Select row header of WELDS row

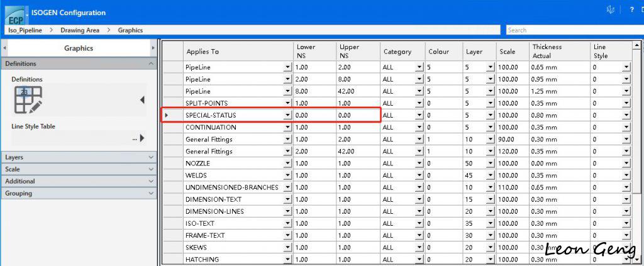[172, 175]
